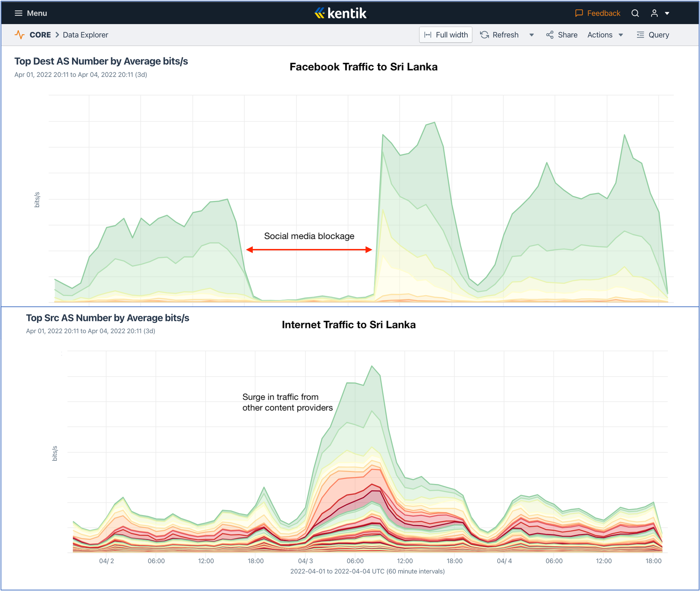Image resolution: width=700 pixels, height=591 pixels.
Task: Expand the Refresh options dropdown arrow
Action: click(x=532, y=35)
